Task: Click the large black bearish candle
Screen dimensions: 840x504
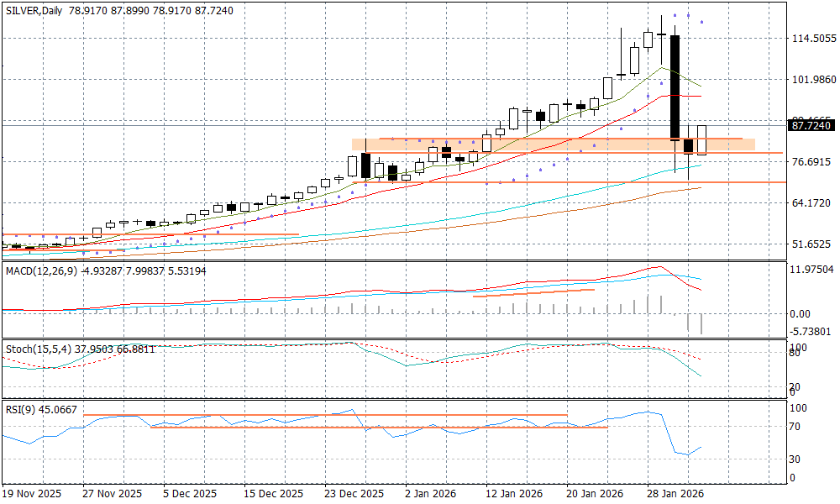Action: (675, 87)
